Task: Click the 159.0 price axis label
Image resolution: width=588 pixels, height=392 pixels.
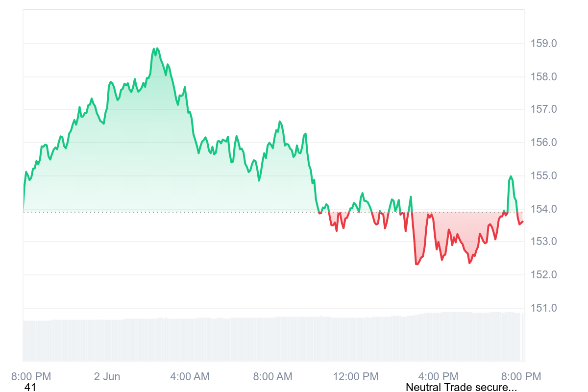Action: pos(543,44)
